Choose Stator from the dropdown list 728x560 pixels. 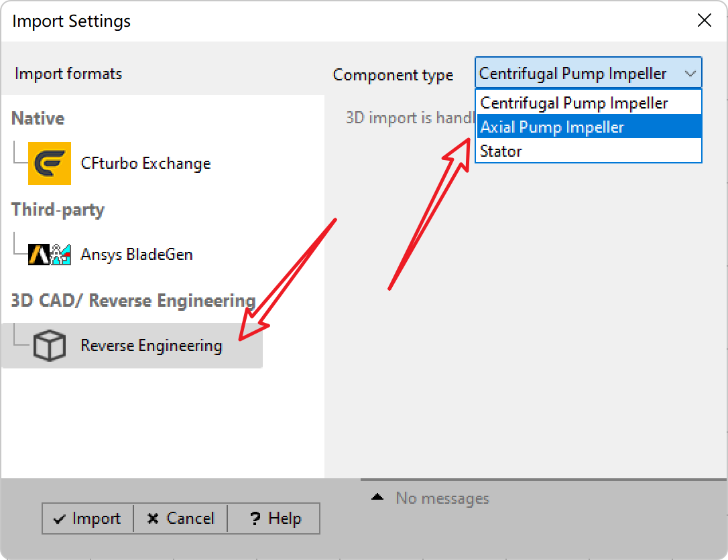pos(589,151)
